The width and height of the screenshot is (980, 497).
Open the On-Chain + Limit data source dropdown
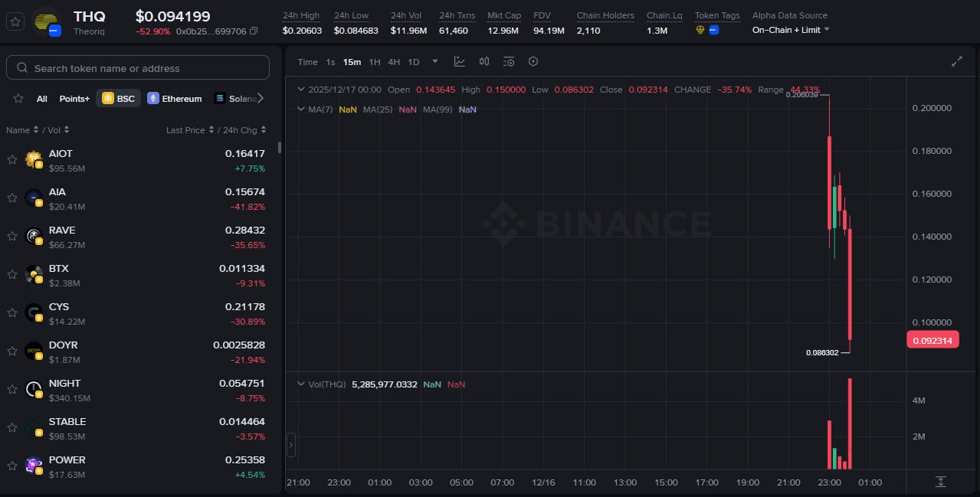(788, 31)
